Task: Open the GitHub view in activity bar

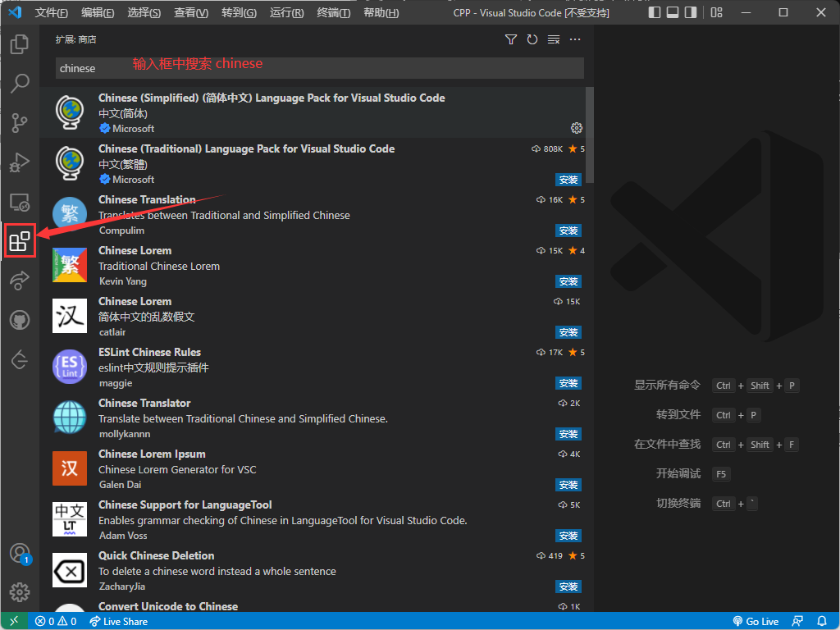Action: click(20, 321)
